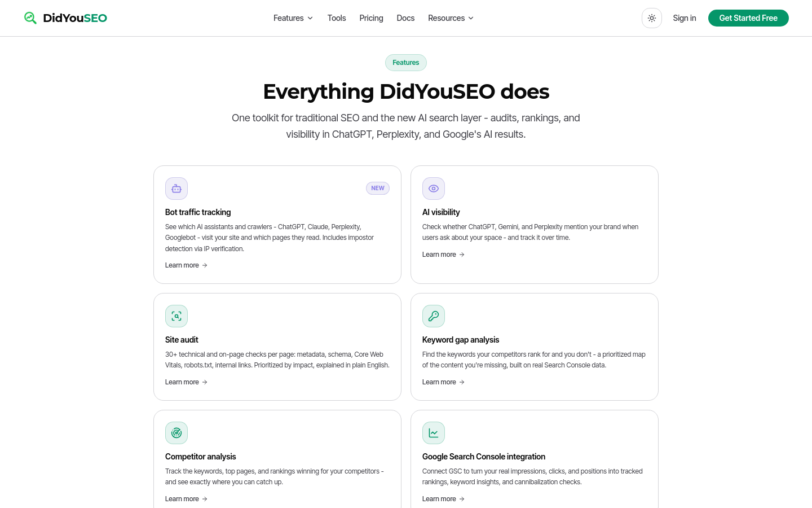Click the Competitor analysis radar icon
This screenshot has height=508, width=812.
tap(176, 433)
